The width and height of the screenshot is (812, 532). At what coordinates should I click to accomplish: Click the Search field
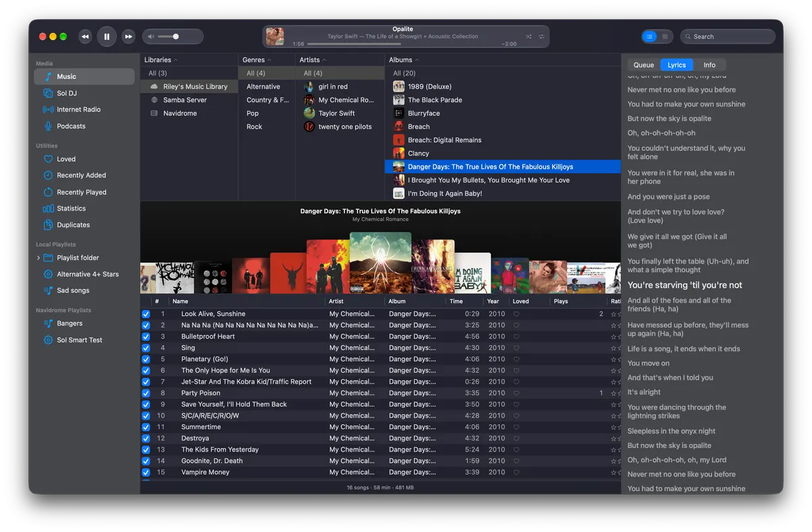(728, 37)
